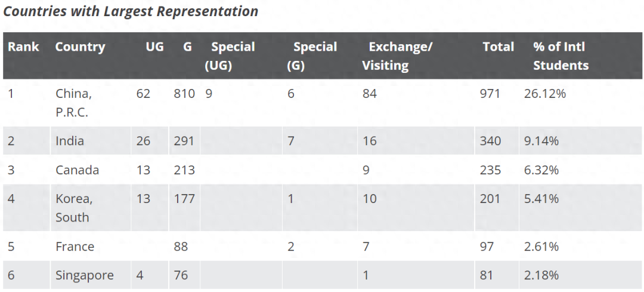Image resolution: width=644 pixels, height=292 pixels.
Task: Click the Korea, South country cell
Action: [x=74, y=208]
